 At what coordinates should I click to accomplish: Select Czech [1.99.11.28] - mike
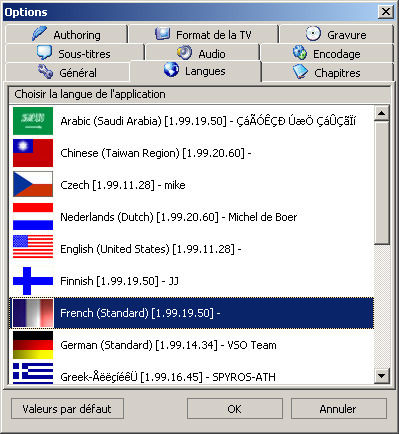click(x=123, y=185)
